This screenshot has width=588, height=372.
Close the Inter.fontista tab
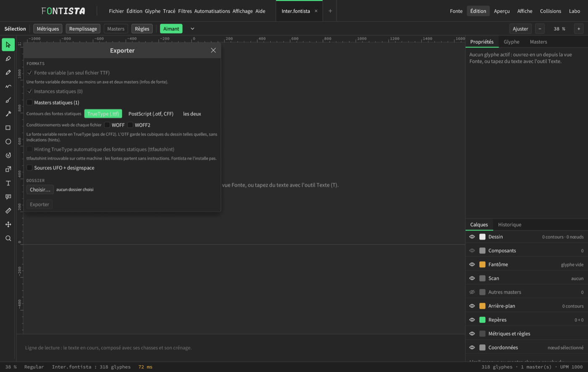(316, 11)
